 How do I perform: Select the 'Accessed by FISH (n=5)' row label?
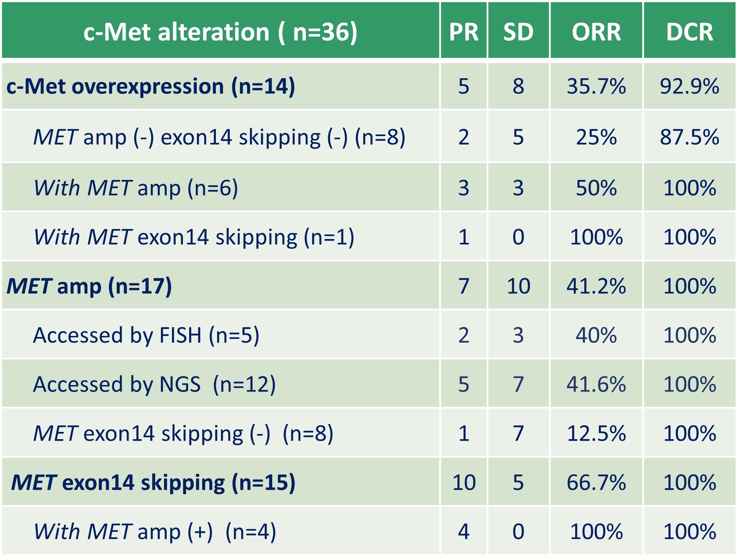[146, 335]
